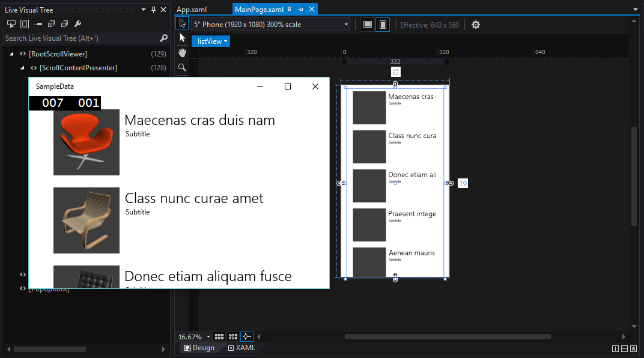Pin the MainPage.xaml tab
Image resolution: width=644 pixels, height=358 pixels.
(x=300, y=9)
